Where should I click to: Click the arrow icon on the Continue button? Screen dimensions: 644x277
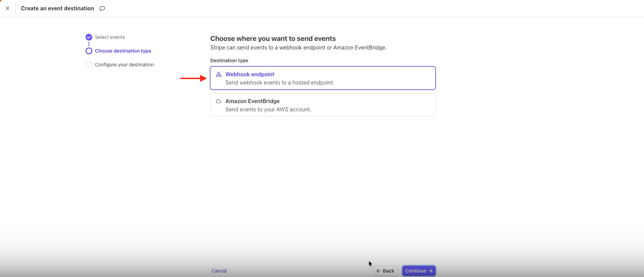pyautogui.click(x=430, y=271)
